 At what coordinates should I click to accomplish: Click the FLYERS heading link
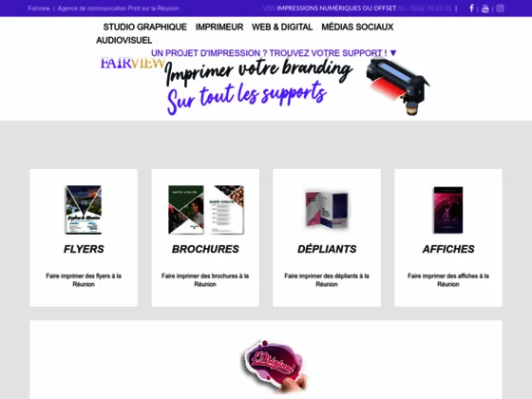pyautogui.click(x=84, y=249)
